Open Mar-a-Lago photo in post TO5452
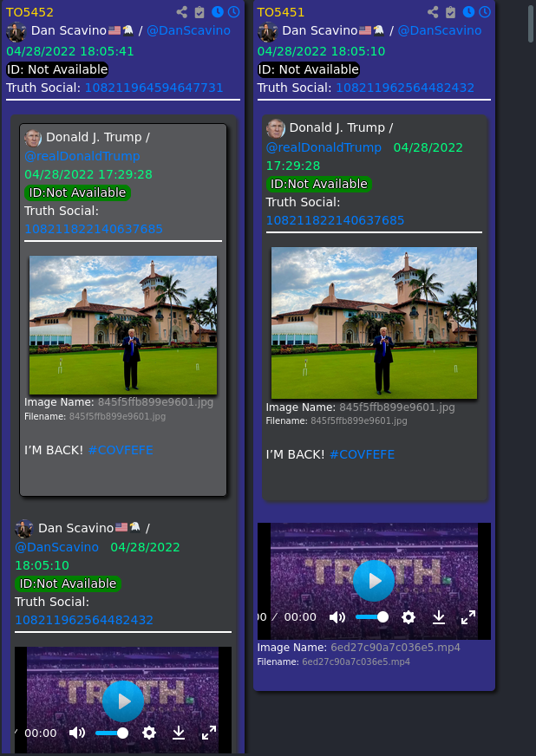 [x=123, y=325]
